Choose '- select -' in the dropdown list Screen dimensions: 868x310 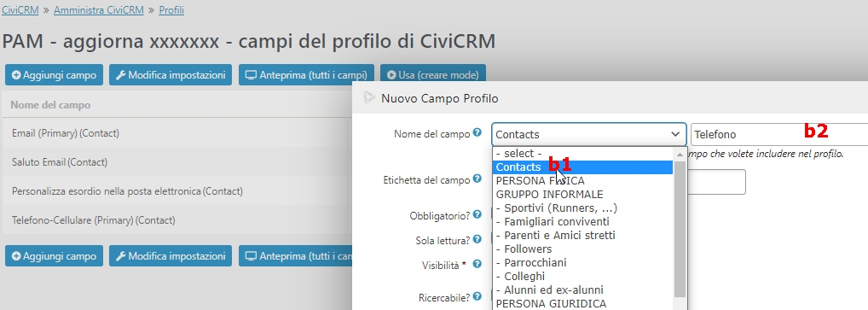click(x=583, y=154)
